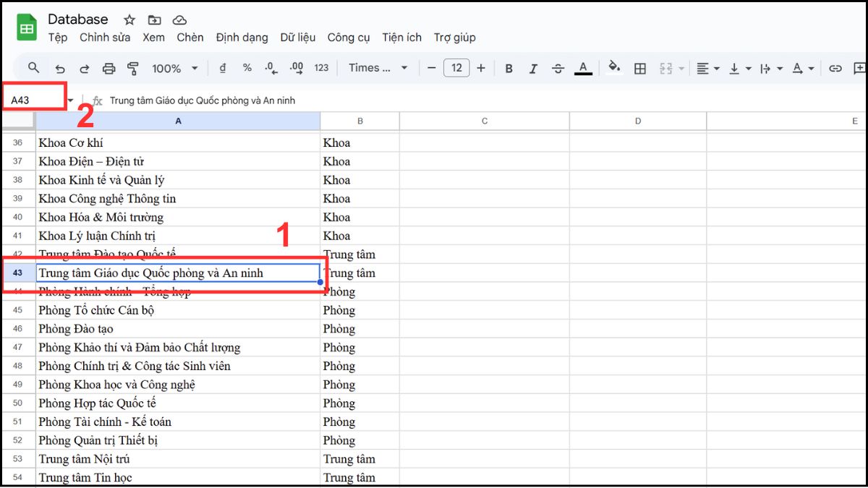This screenshot has width=868, height=488.
Task: Open the borders tool
Action: [x=639, y=68]
